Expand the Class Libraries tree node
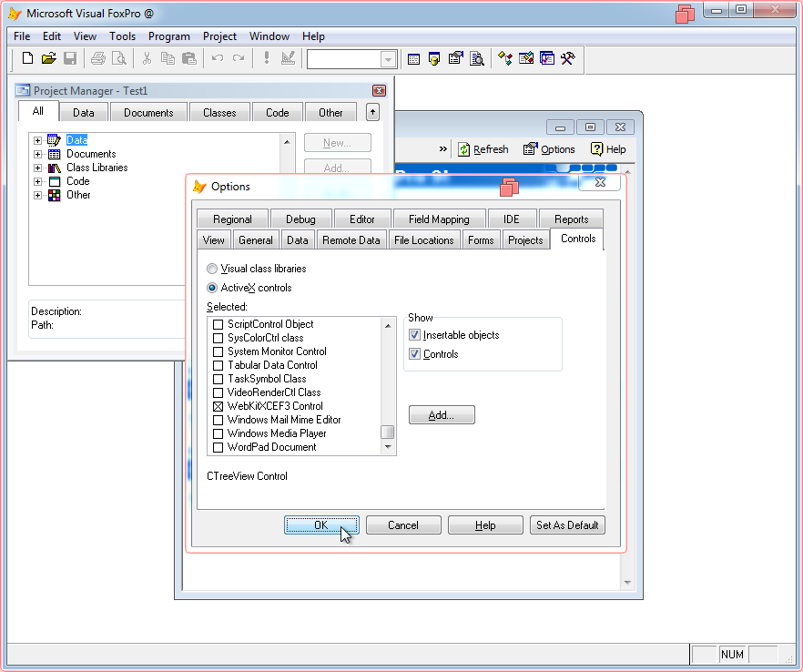 point(37,168)
